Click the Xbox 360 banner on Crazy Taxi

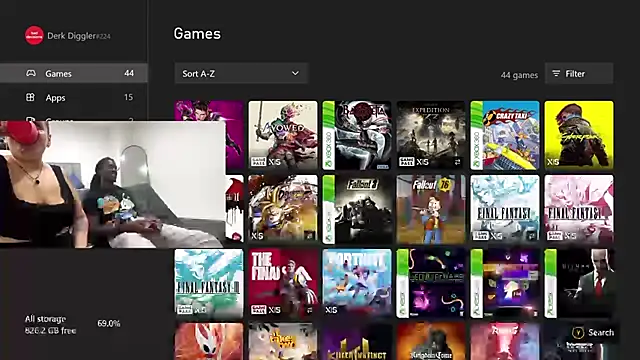pos(476,135)
